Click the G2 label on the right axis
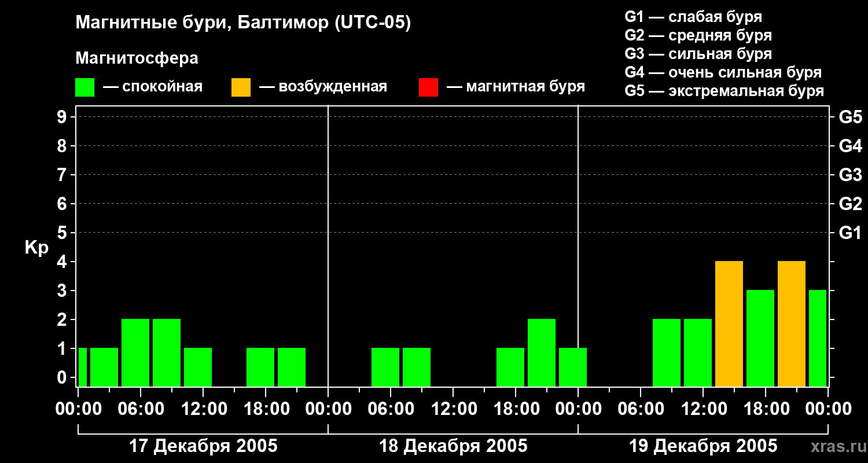The image size is (868, 463). [850, 204]
